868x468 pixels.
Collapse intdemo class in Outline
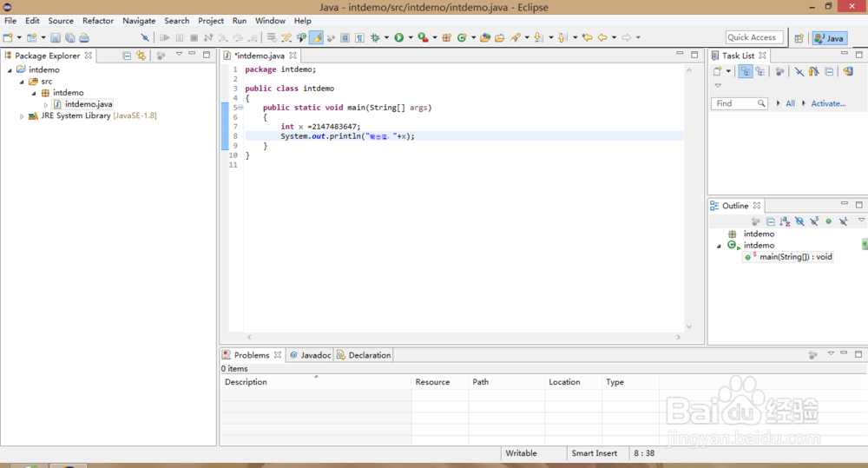(x=719, y=246)
